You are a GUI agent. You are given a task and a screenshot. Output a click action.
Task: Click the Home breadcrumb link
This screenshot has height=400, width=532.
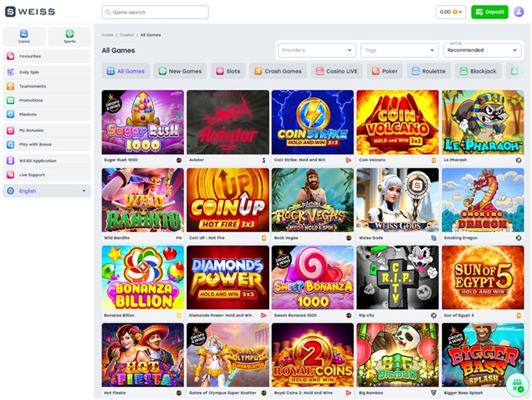107,35
